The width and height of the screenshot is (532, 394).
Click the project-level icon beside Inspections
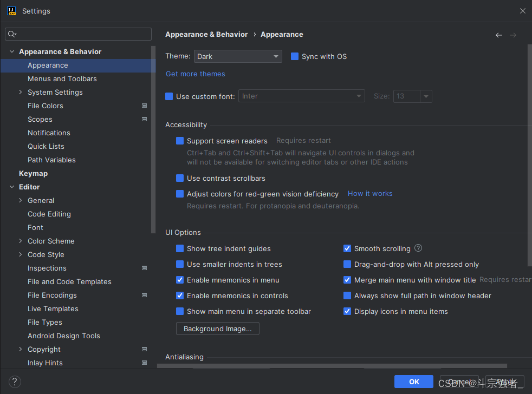[144, 268]
